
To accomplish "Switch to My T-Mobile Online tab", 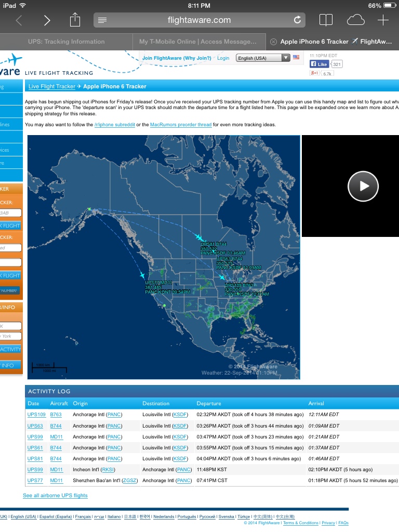I will [x=198, y=42].
